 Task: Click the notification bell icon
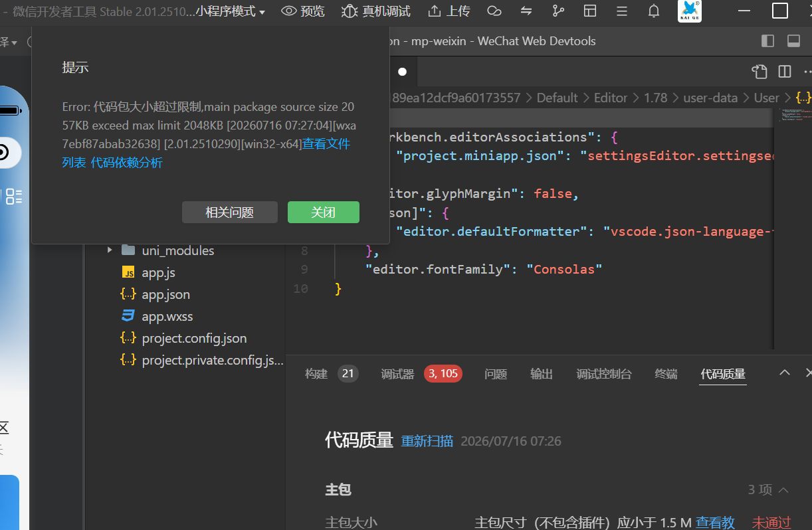pyautogui.click(x=654, y=11)
